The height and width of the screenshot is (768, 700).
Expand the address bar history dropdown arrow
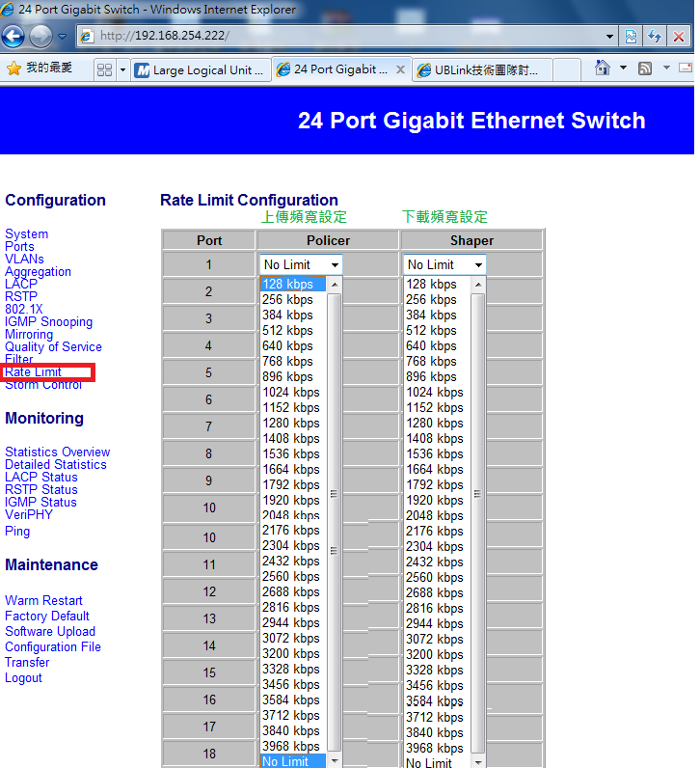click(x=609, y=37)
